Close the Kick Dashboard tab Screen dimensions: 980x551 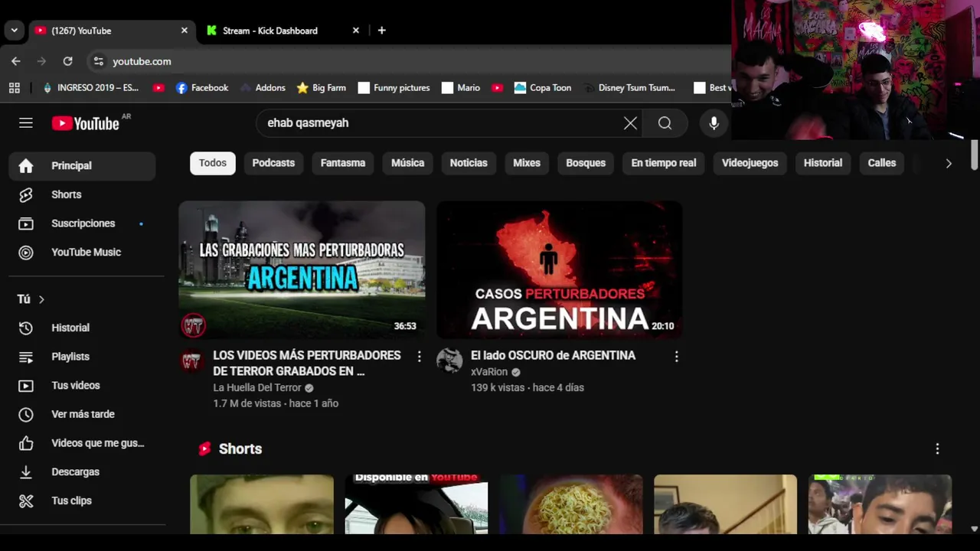(355, 31)
